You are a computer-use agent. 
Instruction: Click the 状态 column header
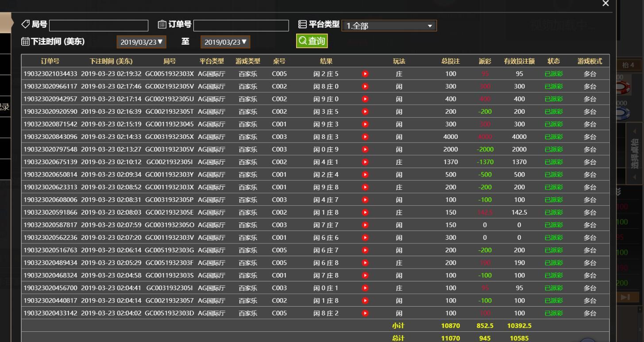click(x=554, y=61)
